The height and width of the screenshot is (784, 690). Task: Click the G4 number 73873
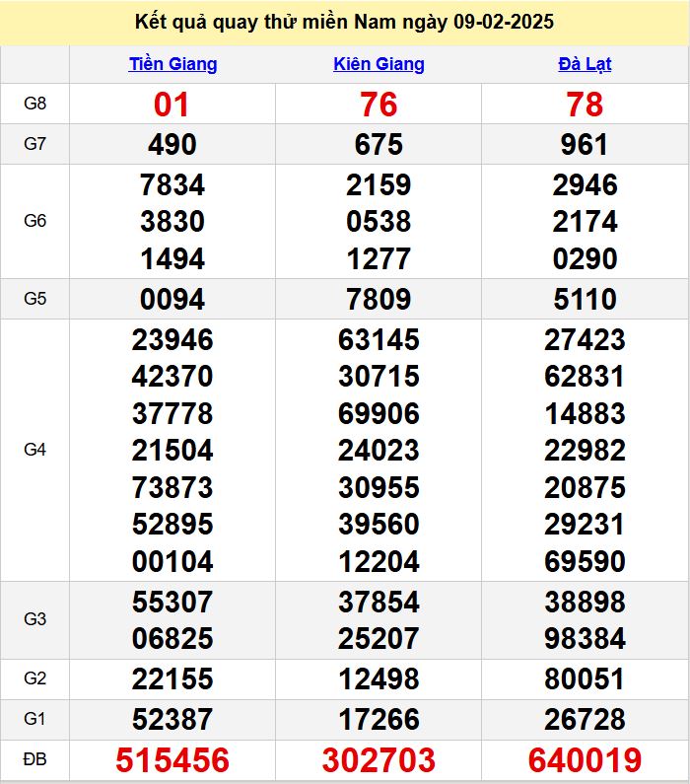pos(172,487)
